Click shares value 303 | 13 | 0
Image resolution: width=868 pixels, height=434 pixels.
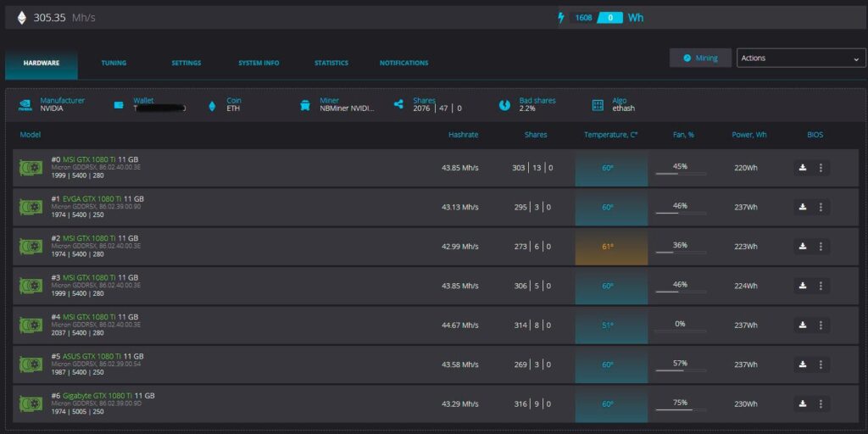[x=532, y=169]
